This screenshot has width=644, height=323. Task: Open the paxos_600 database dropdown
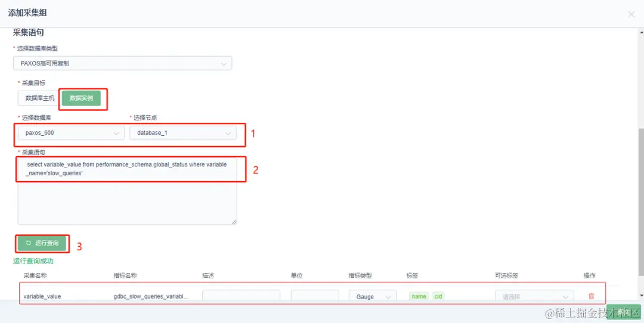point(71,133)
